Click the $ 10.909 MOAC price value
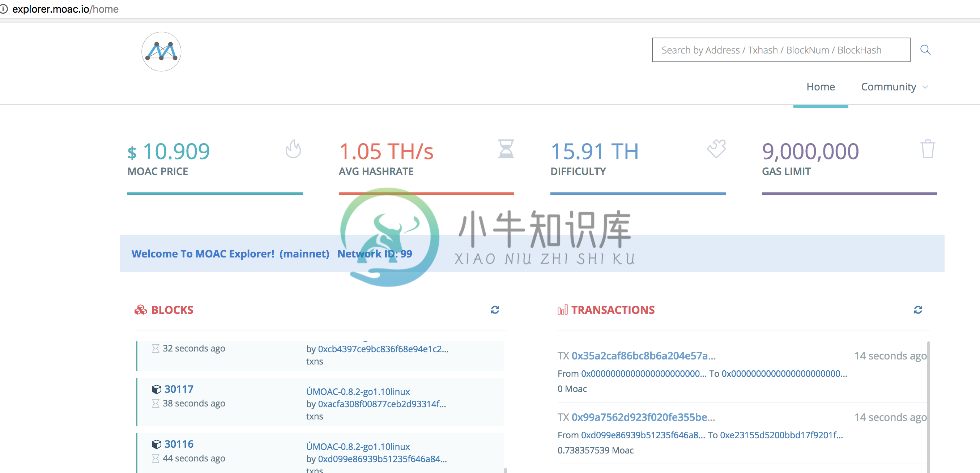980x473 pixels. coord(169,151)
